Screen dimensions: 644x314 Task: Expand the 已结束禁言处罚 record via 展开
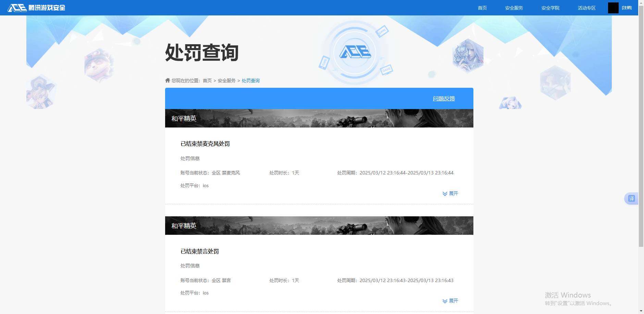pyautogui.click(x=453, y=301)
